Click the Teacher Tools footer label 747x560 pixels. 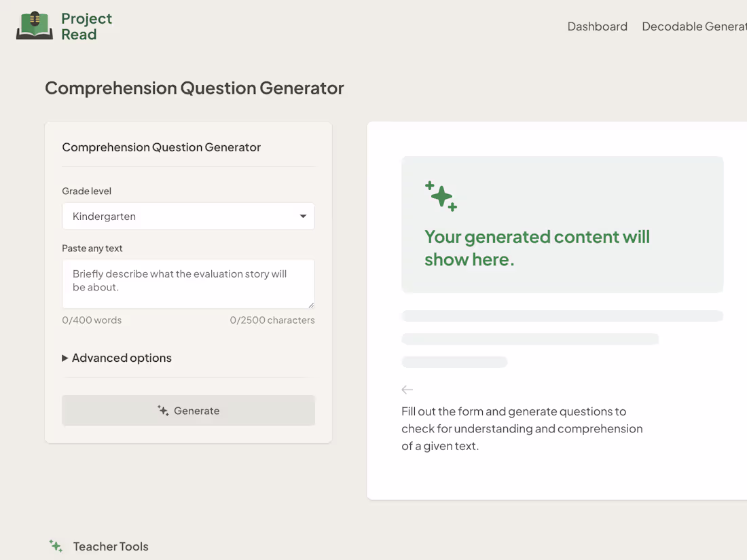coord(111,546)
